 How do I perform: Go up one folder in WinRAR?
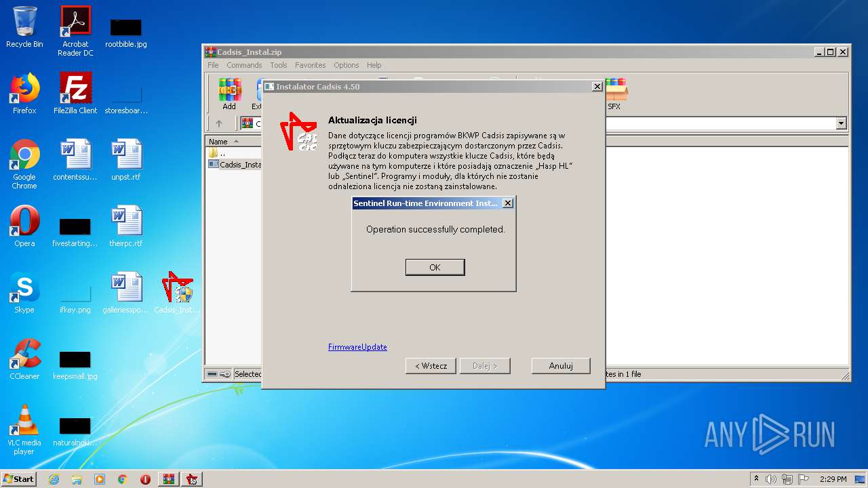click(x=218, y=123)
